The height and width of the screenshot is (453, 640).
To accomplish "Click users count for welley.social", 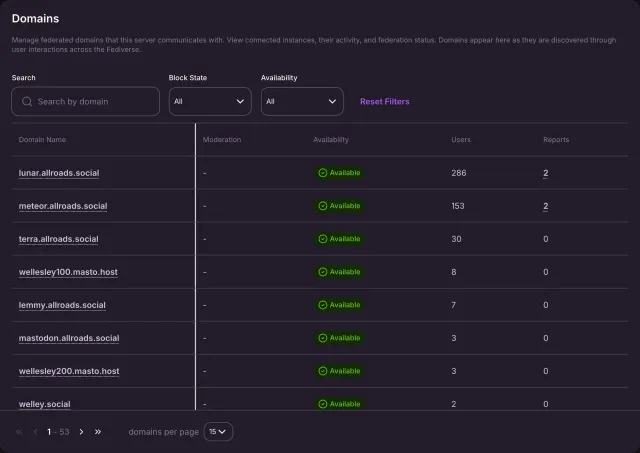I will pos(454,404).
